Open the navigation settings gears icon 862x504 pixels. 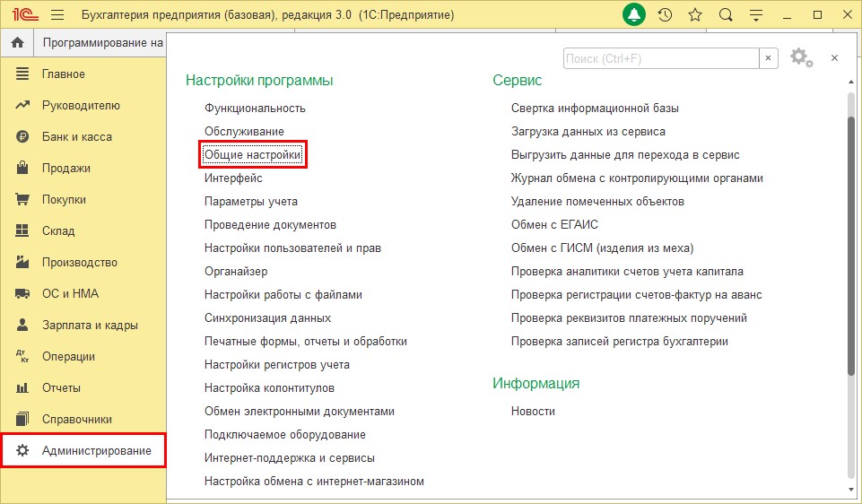[801, 57]
